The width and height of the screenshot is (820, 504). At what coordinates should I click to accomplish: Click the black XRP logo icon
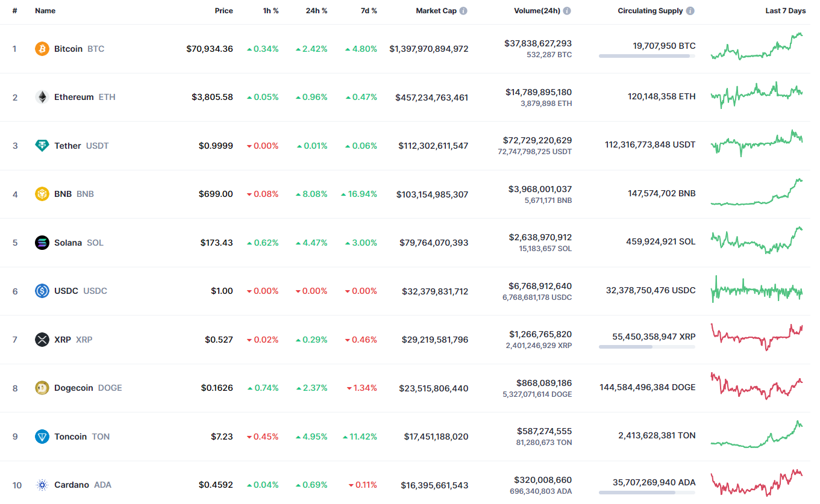42,340
